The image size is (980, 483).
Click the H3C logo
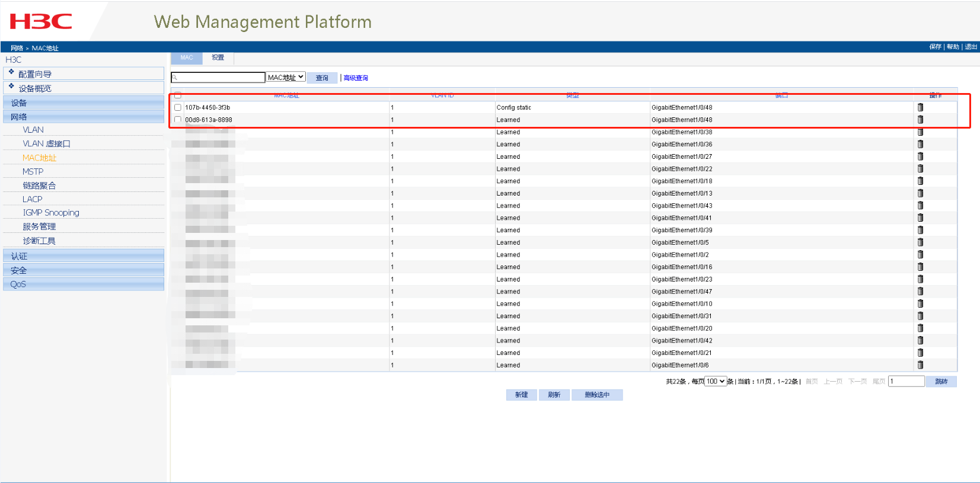click(x=41, y=22)
